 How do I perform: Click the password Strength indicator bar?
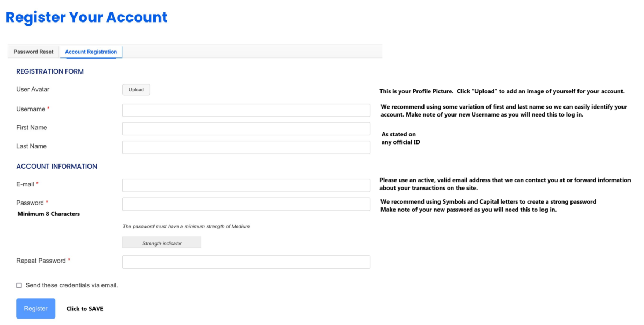point(162,243)
